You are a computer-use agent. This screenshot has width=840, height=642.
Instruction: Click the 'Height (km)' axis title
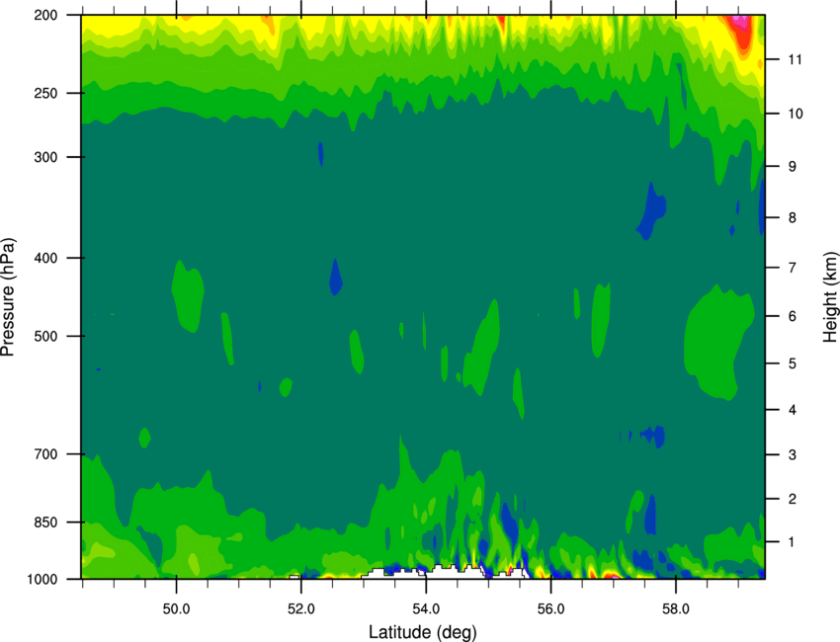[x=830, y=297]
